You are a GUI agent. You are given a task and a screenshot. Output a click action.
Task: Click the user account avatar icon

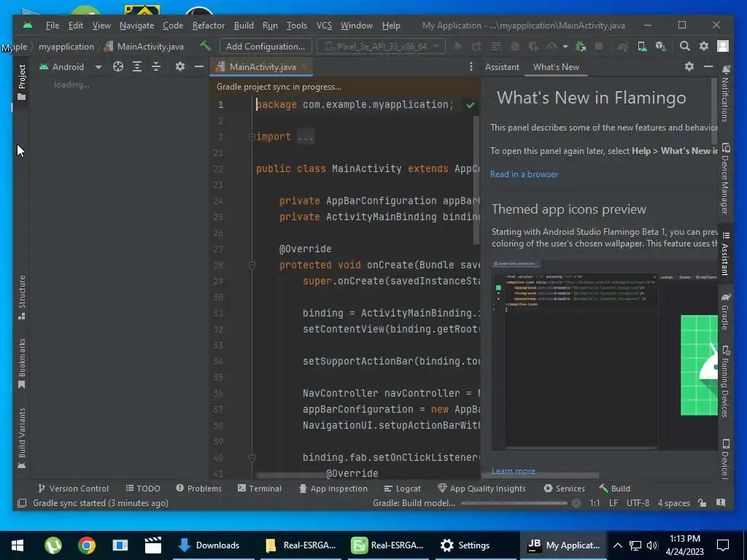coord(723,46)
